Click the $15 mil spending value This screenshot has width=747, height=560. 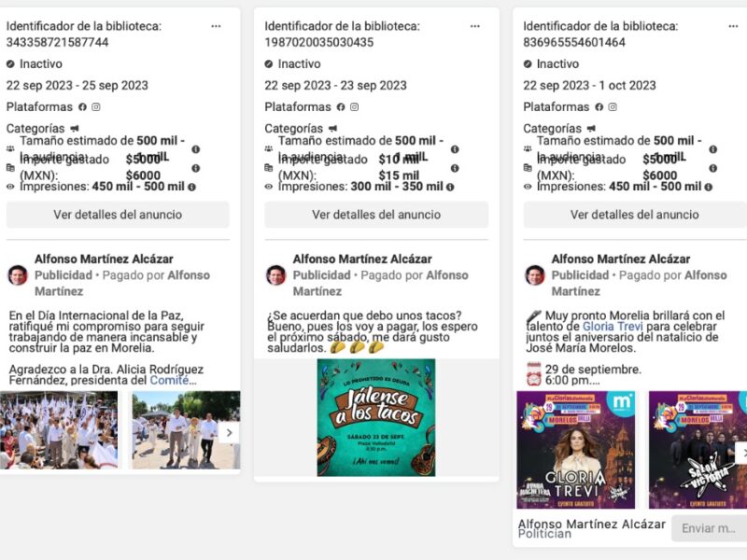coord(400,175)
